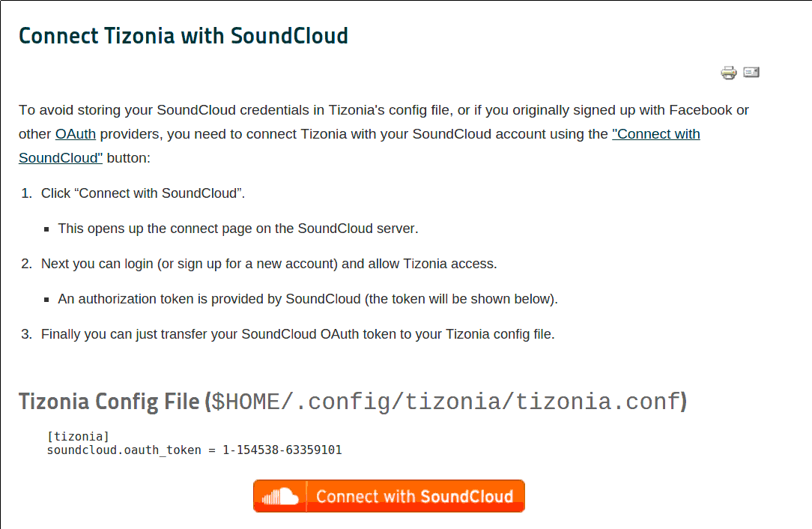Click the soundcloud.oauth_token key in the snippet
The height and width of the screenshot is (529, 812).
click(x=124, y=450)
